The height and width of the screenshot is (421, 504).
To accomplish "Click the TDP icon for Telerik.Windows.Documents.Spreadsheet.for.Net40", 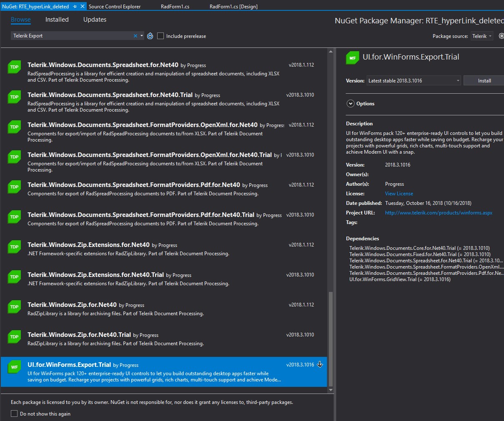I will click(x=15, y=67).
